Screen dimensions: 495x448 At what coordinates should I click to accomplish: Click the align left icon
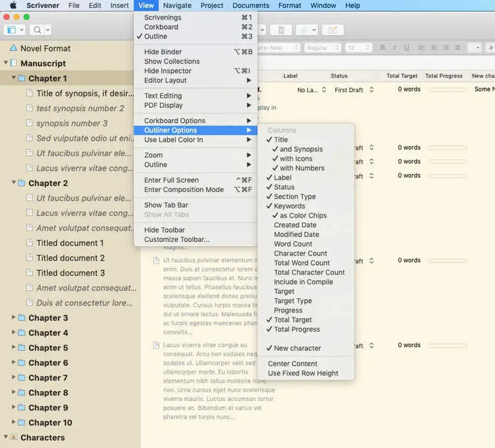pyautogui.click(x=421, y=48)
